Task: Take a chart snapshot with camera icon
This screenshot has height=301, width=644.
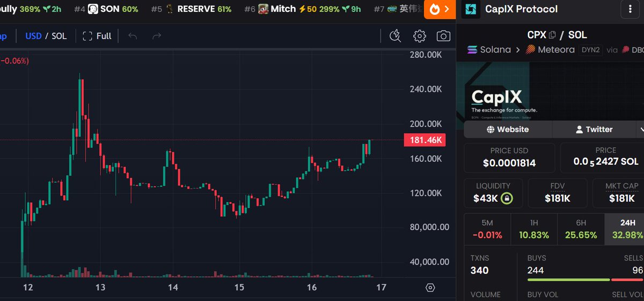Action: click(443, 36)
